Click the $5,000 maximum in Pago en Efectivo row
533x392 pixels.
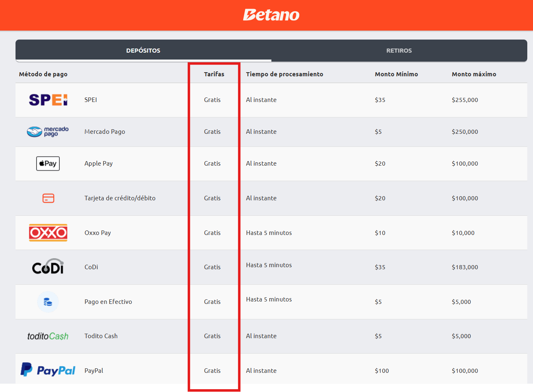pos(461,302)
